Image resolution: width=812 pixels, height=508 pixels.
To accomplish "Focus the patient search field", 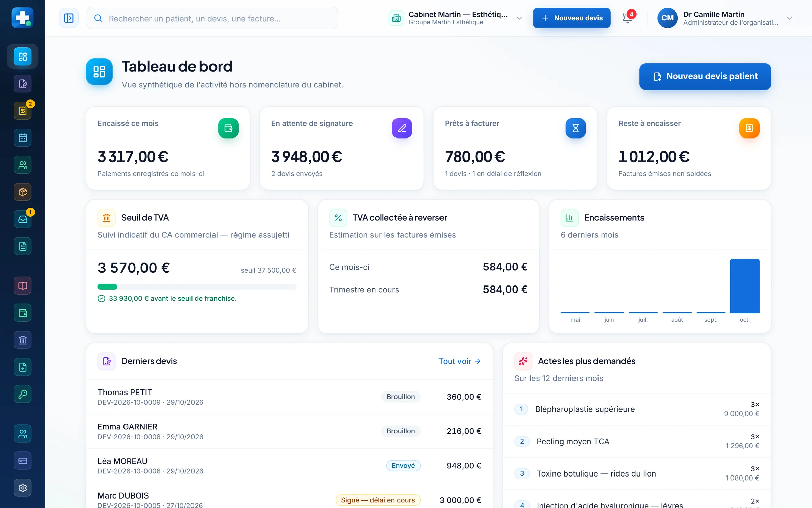I will tap(212, 18).
